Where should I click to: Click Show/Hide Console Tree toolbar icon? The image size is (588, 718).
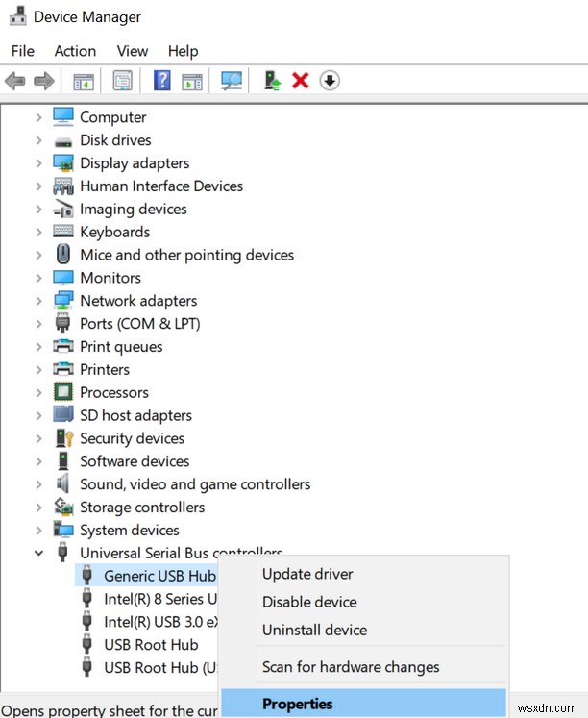[84, 81]
